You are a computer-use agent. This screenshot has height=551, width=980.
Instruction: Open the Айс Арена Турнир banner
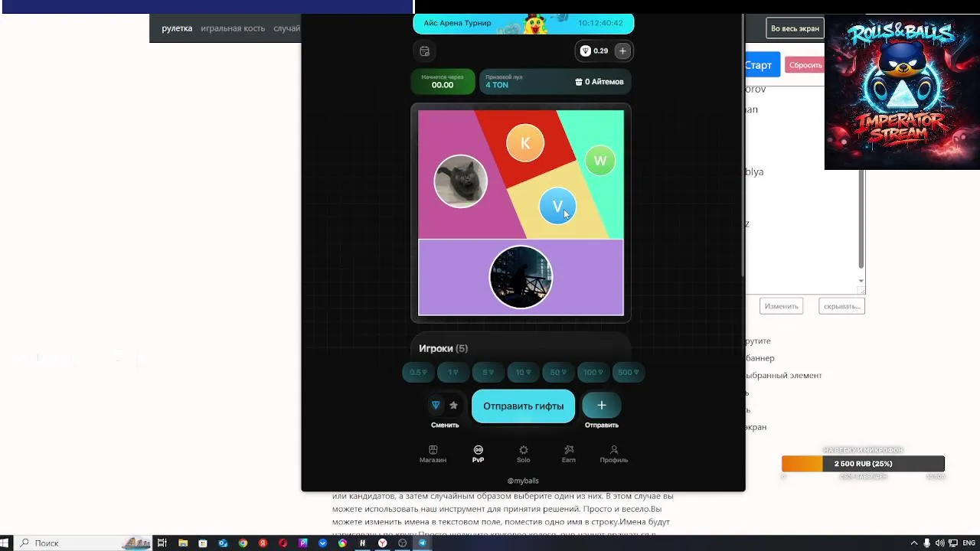tap(523, 24)
